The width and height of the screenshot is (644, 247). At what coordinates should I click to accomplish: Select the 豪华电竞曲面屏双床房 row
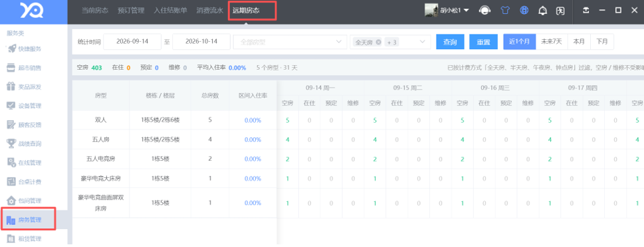[x=100, y=203]
